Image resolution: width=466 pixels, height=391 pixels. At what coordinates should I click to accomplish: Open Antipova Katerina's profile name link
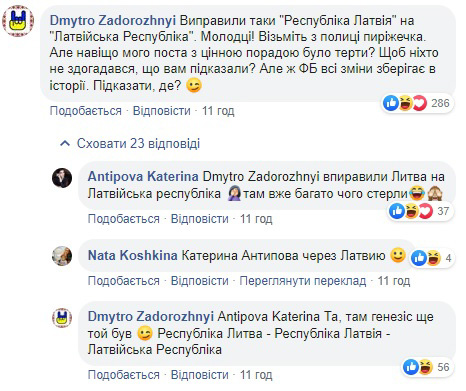pyautogui.click(x=143, y=176)
